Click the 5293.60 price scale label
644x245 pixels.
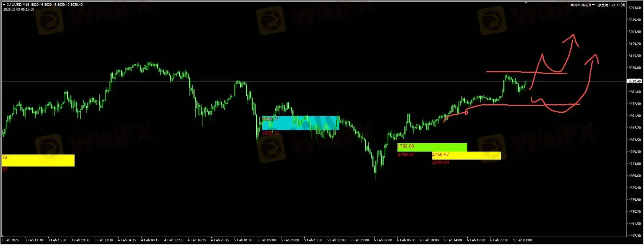coord(635,8)
